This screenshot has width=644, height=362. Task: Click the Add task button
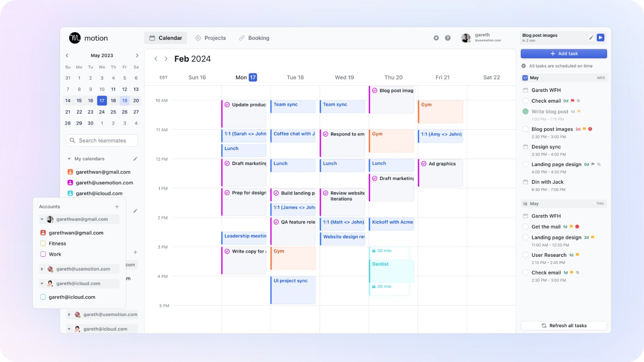pos(564,54)
